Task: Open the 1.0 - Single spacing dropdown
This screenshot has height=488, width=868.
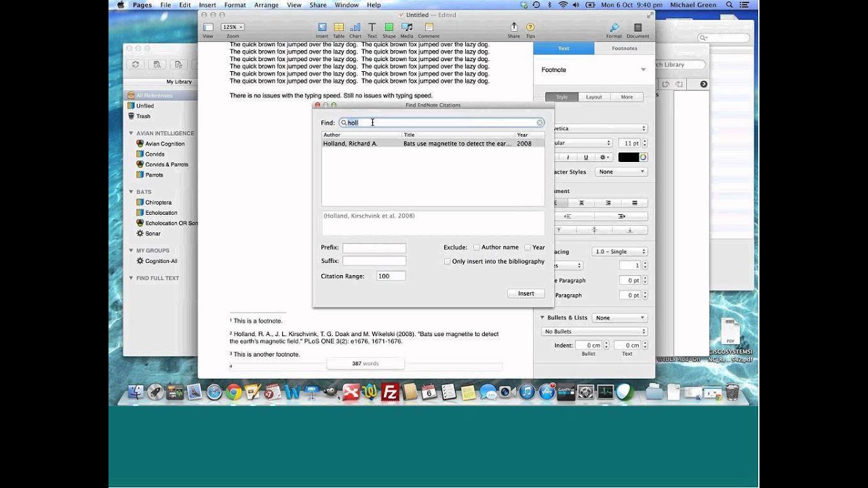Action: tap(620, 251)
